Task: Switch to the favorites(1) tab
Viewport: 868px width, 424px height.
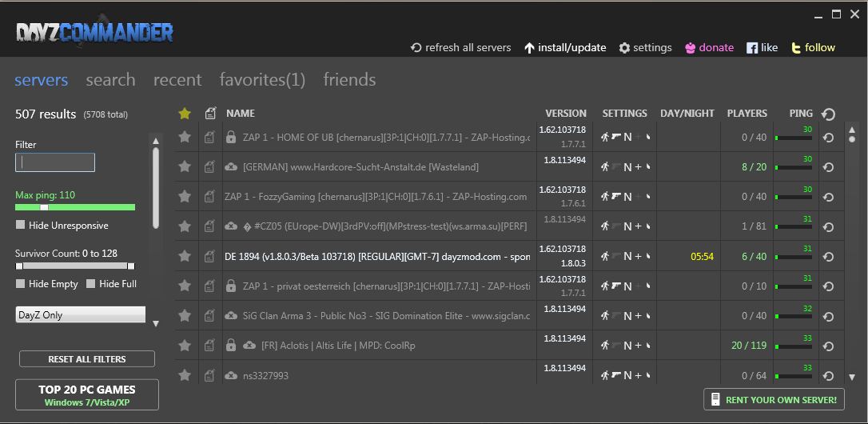Action: pyautogui.click(x=262, y=80)
